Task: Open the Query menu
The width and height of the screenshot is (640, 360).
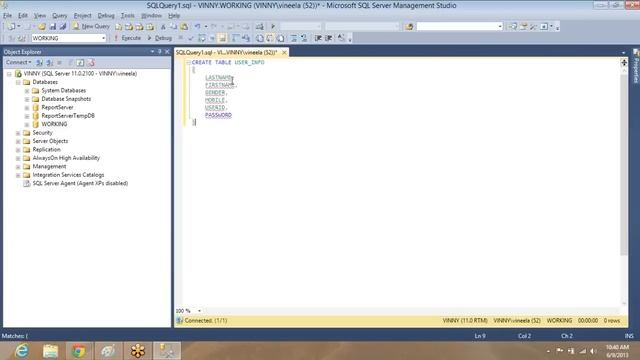Action: coord(60,16)
